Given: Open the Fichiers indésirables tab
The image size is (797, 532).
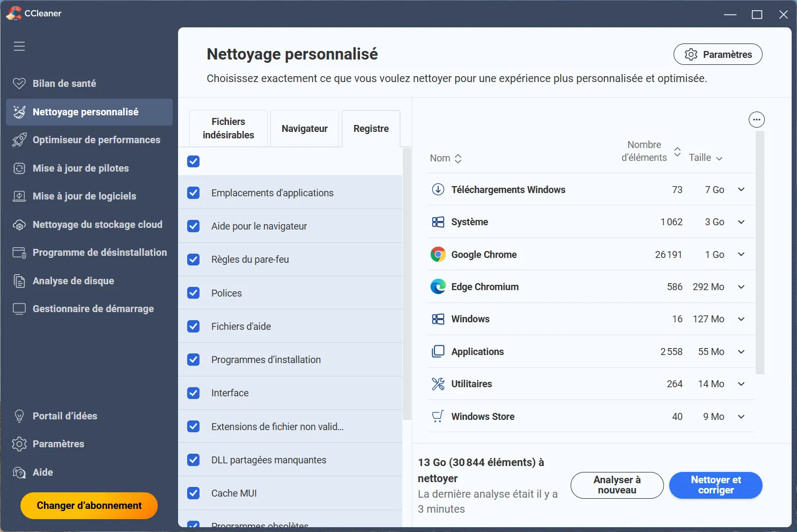Looking at the screenshot, I should click(x=228, y=128).
